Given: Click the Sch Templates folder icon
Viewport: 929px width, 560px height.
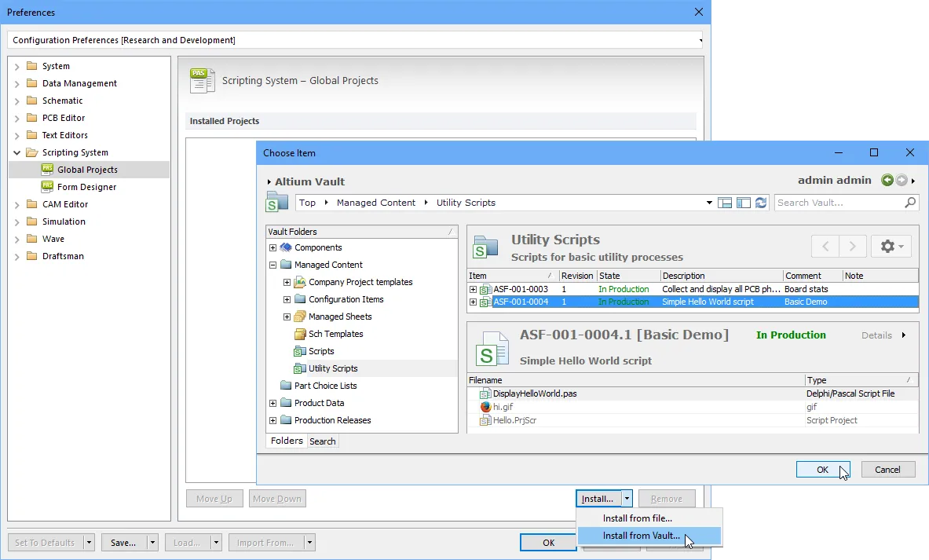Looking at the screenshot, I should tap(300, 334).
